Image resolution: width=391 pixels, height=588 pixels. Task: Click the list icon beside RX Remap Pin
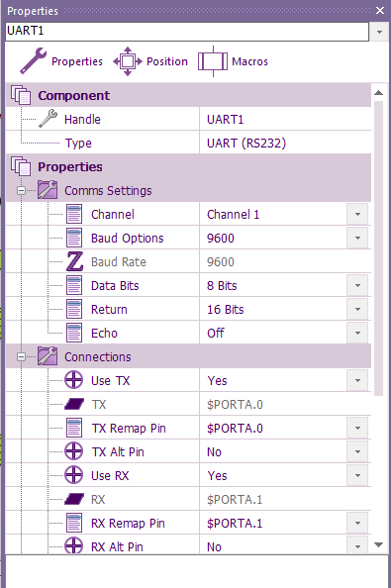[x=74, y=523]
